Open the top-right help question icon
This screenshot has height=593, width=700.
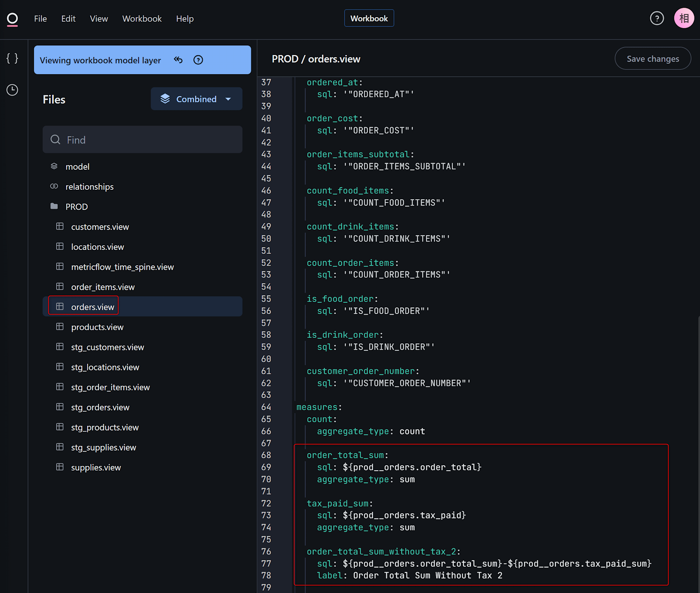(657, 18)
